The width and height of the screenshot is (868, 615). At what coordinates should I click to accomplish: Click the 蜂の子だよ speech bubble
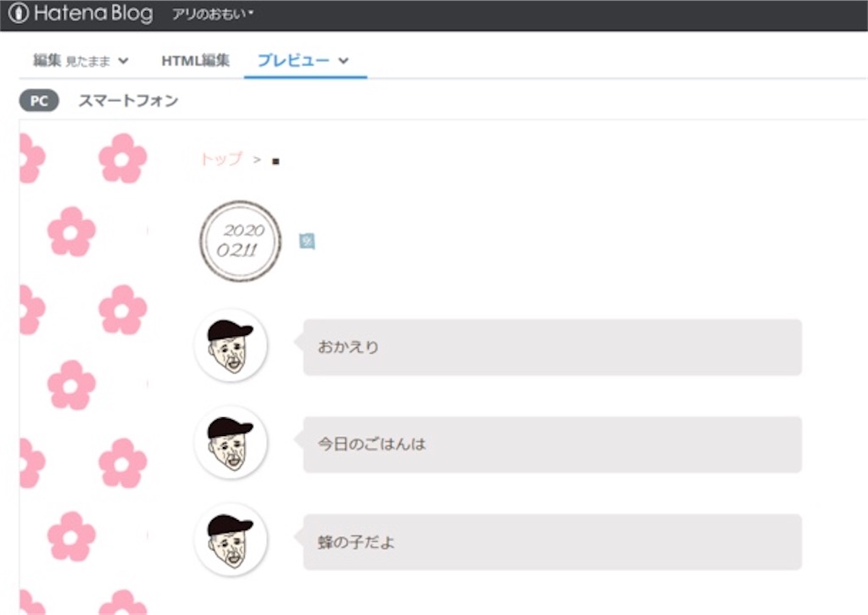pos(551,540)
